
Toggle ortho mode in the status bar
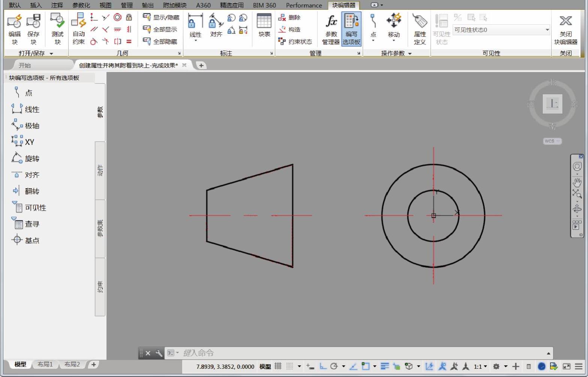(x=323, y=366)
